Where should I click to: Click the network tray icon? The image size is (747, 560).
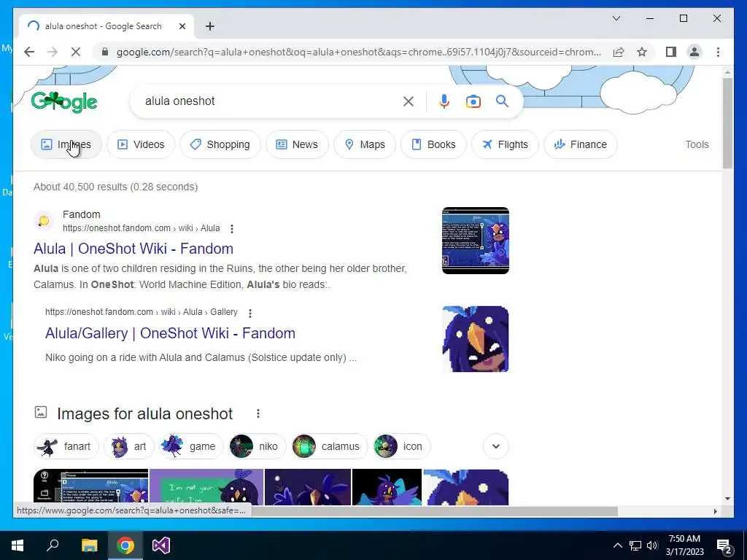tap(635, 545)
